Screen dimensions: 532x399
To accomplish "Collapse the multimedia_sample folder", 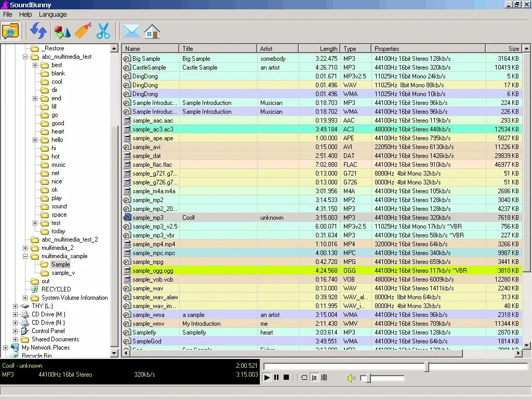I will [x=25, y=256].
